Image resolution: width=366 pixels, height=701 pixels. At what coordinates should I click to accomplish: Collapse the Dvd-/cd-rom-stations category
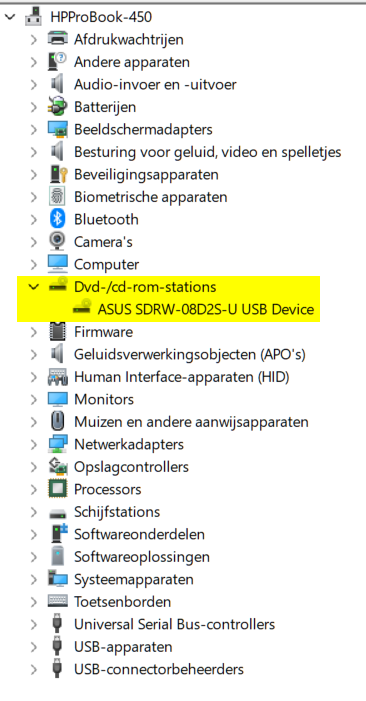click(x=34, y=287)
